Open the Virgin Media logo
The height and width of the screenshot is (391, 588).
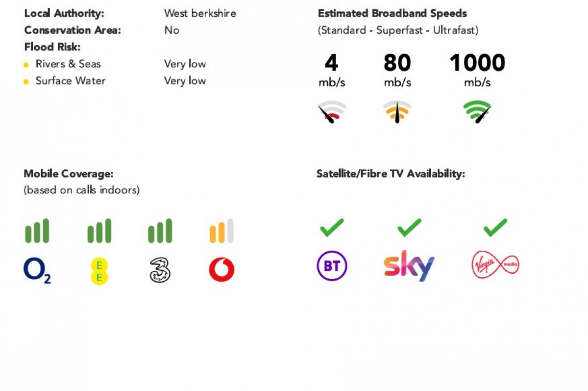click(495, 266)
